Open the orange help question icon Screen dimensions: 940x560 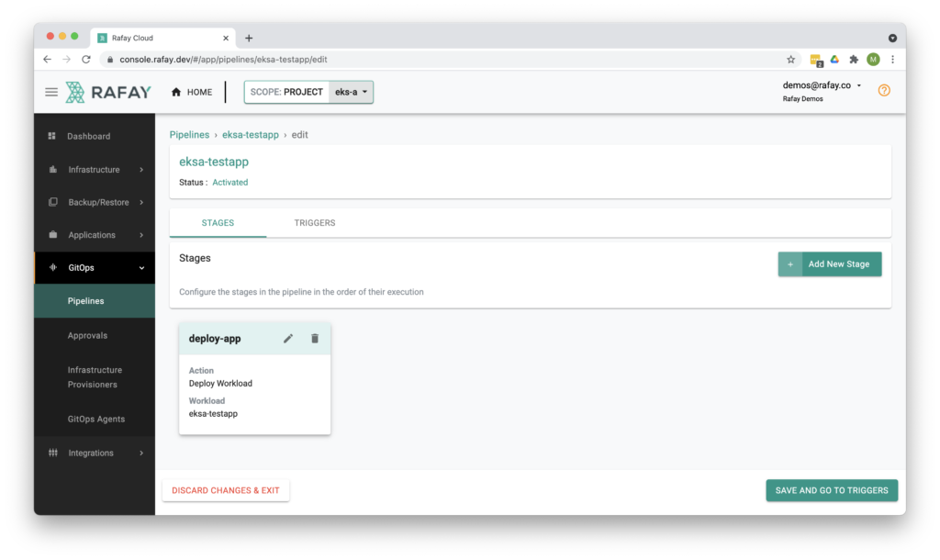coord(884,91)
